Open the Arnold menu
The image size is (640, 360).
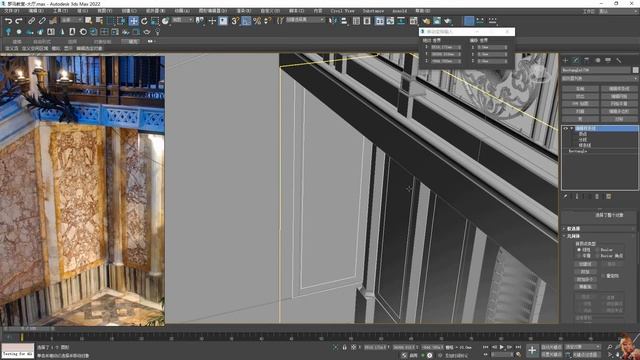tap(399, 11)
